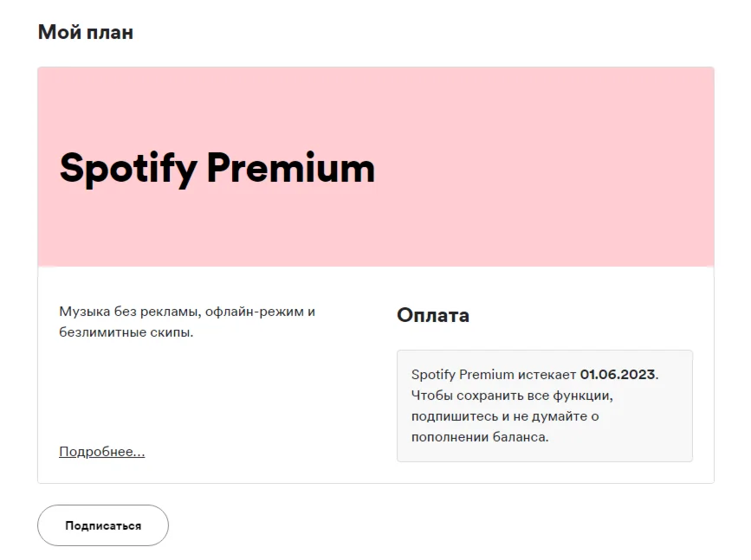This screenshot has height=560, width=751.
Task: Click the word Мой in page heading
Action: pos(55,33)
